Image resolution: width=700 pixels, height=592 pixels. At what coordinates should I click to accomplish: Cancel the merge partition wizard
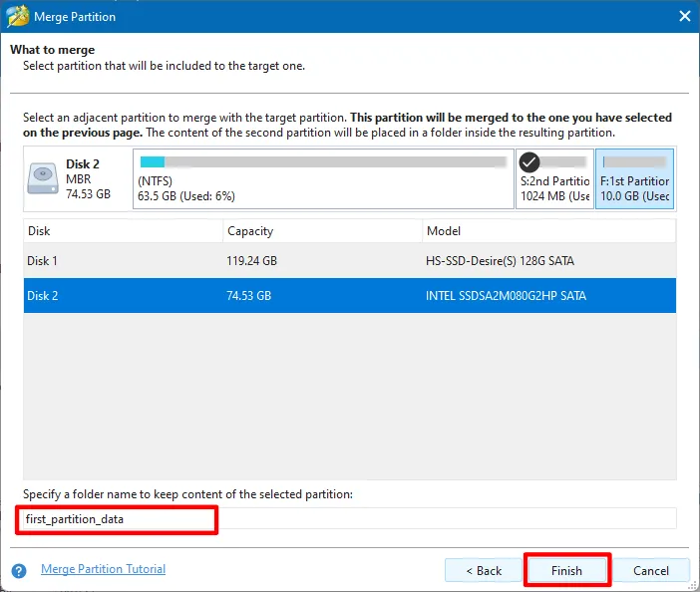pos(650,571)
